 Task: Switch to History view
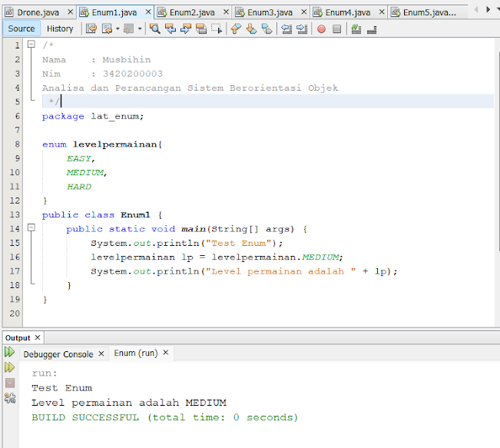60,28
